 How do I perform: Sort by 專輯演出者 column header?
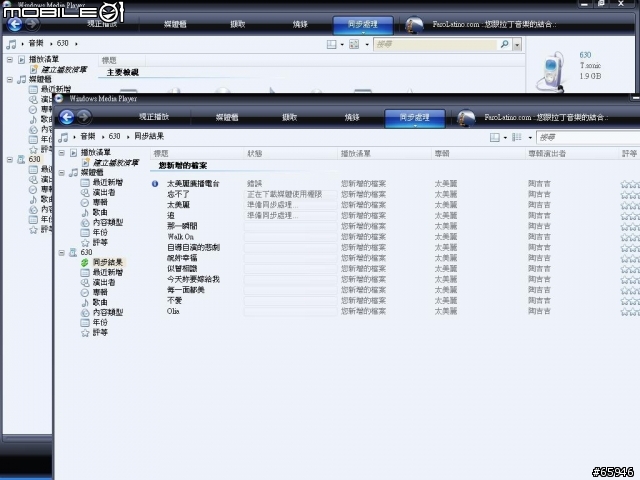[x=572, y=153]
